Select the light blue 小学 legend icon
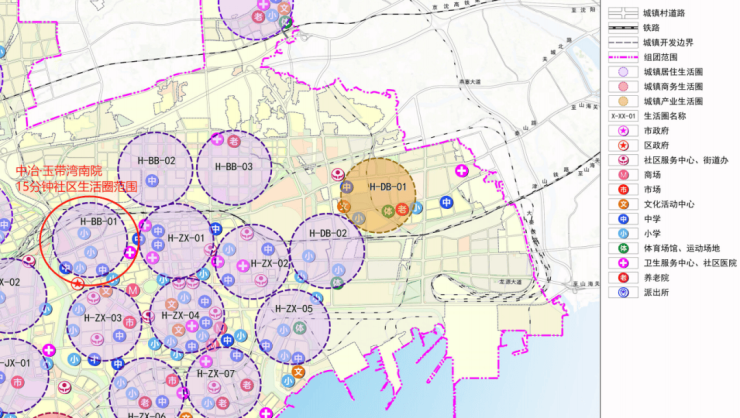 (x=623, y=234)
